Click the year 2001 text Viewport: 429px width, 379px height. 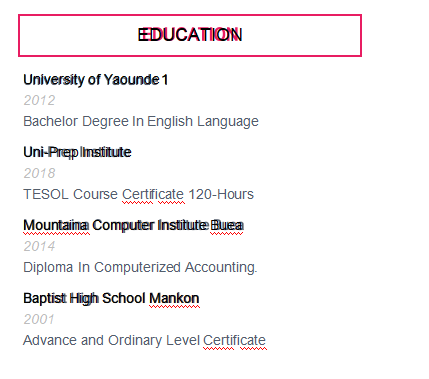(x=39, y=320)
